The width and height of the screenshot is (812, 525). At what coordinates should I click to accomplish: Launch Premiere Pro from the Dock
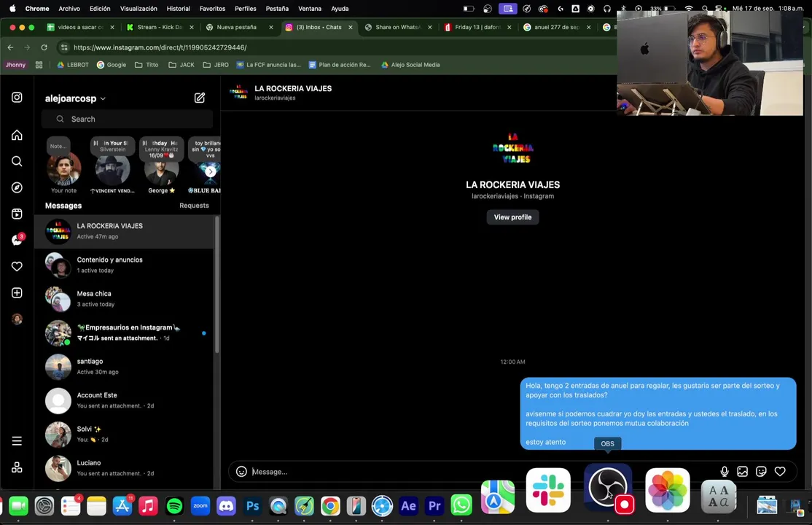(x=434, y=506)
